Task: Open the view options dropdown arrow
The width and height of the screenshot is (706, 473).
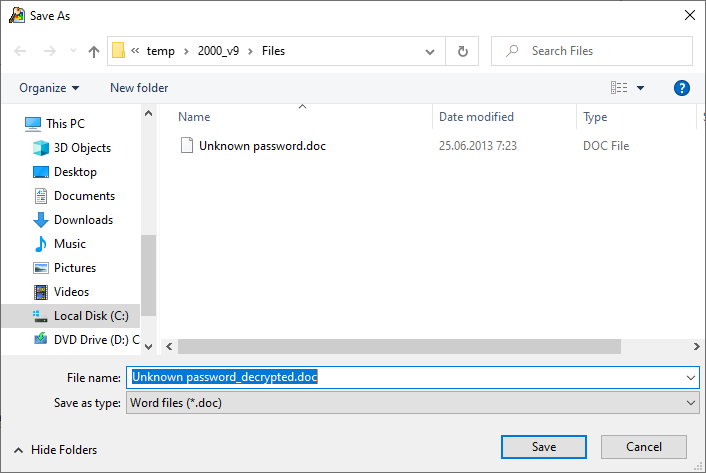Action: click(x=641, y=88)
